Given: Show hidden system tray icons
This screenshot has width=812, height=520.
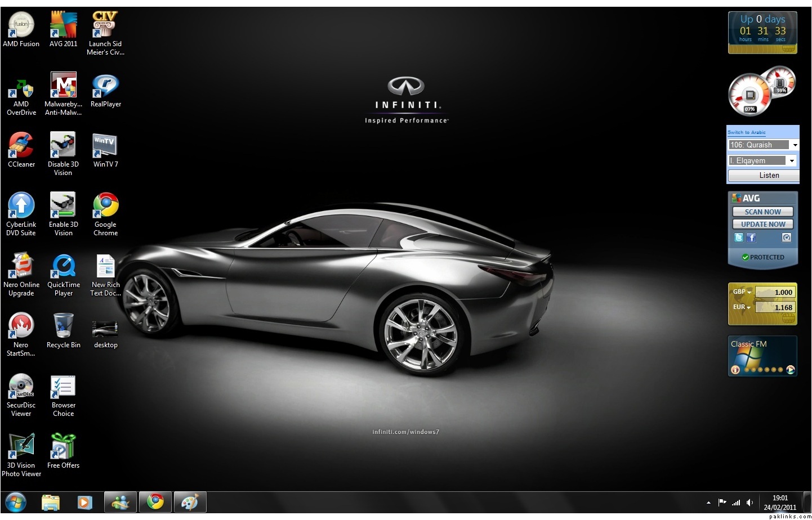Looking at the screenshot, I should click(708, 503).
